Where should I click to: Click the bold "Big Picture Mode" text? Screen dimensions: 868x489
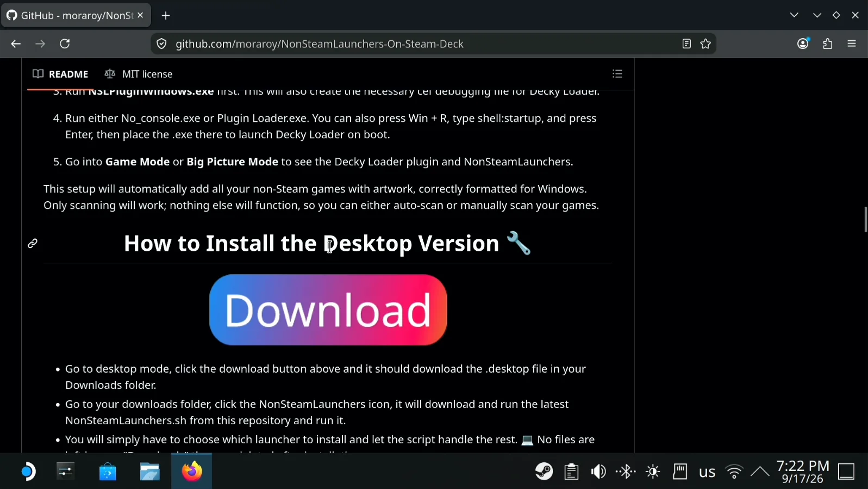tap(232, 162)
